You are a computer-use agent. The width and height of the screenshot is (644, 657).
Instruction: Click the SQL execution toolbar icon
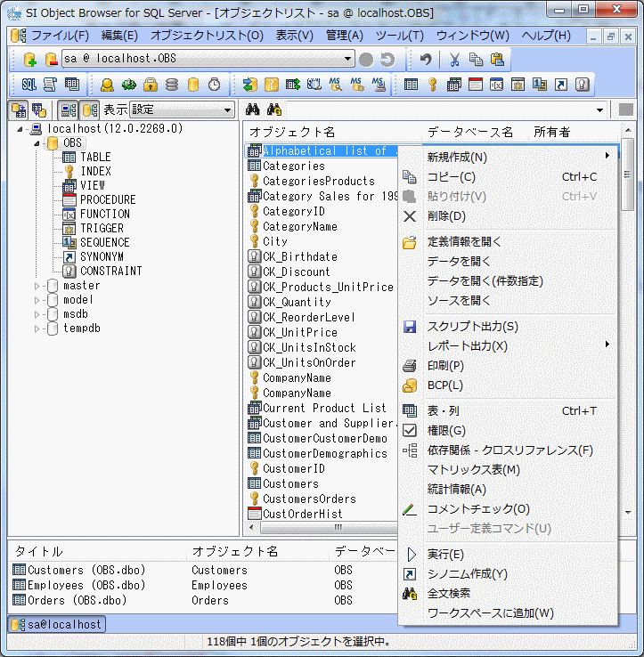point(29,85)
